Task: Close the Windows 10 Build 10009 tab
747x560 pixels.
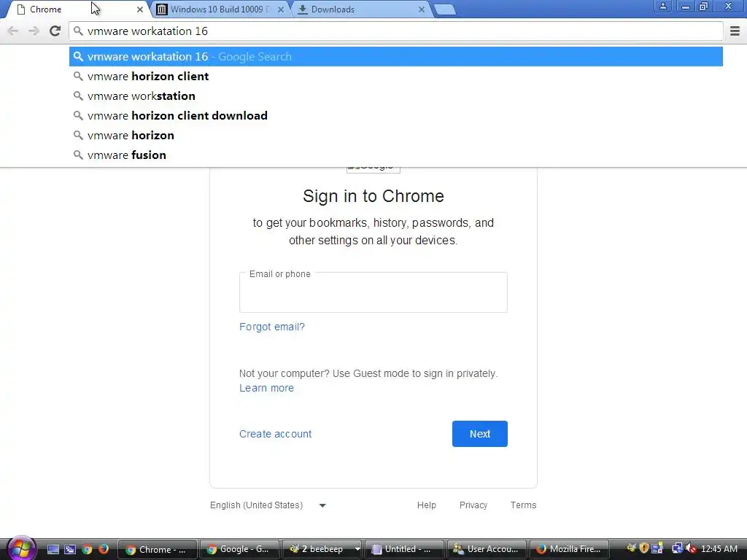Action: (281, 9)
